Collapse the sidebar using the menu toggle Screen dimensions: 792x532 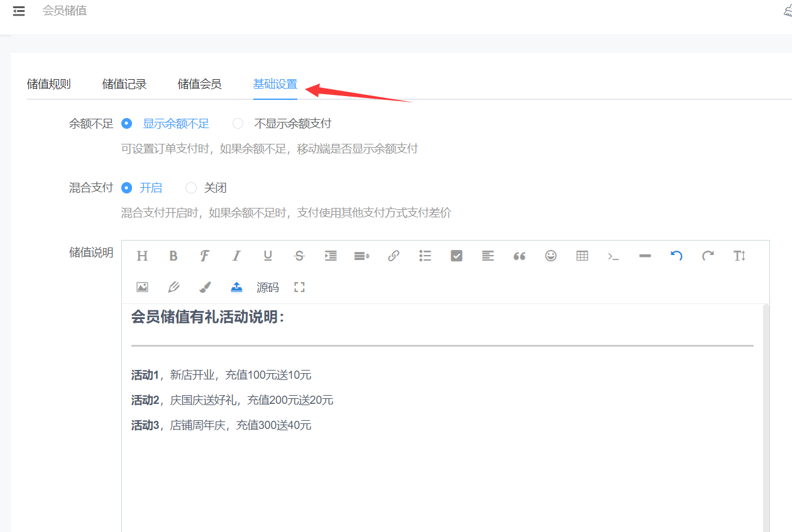tap(19, 11)
